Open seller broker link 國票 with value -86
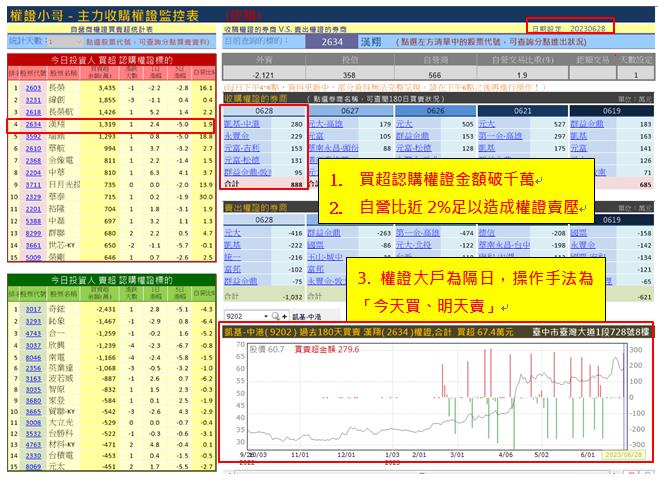The width and height of the screenshot is (658, 486). tap(316, 245)
